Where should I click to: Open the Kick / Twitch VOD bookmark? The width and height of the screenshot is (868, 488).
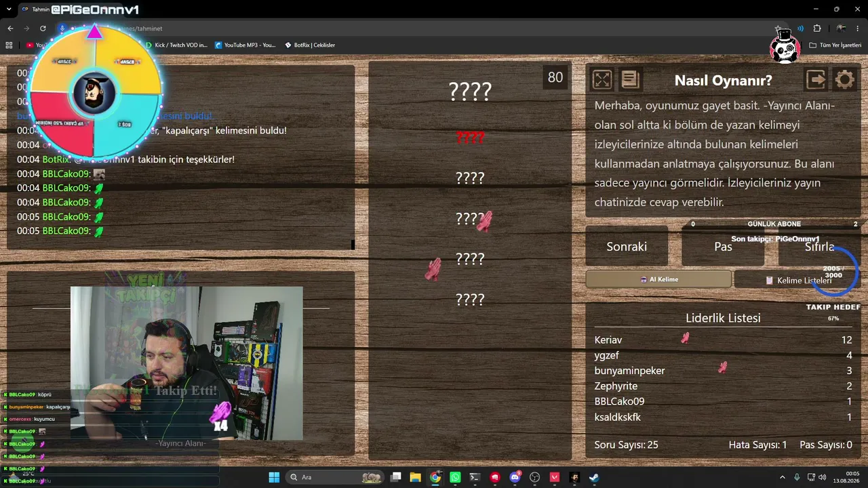pyautogui.click(x=176, y=45)
